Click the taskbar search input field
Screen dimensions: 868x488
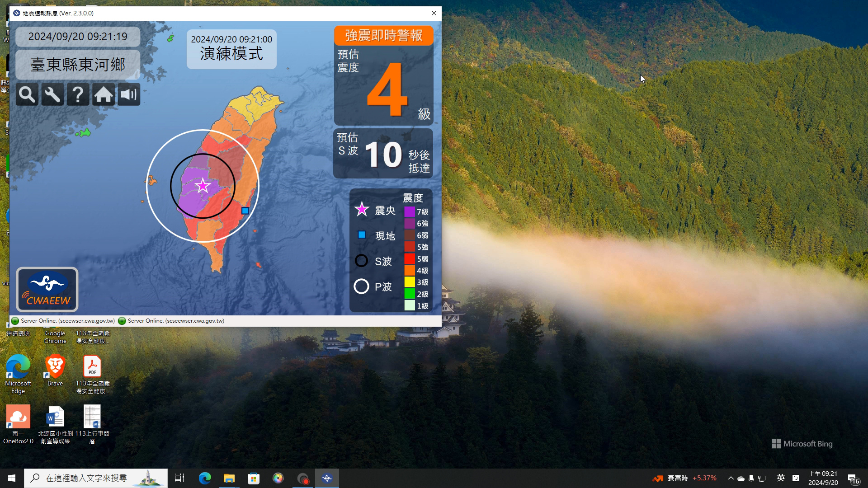(x=86, y=478)
